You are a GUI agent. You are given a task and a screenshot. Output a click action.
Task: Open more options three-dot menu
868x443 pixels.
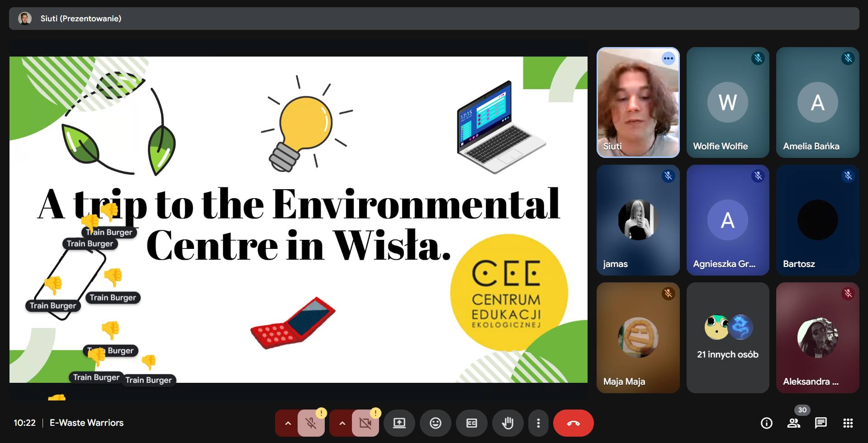[x=538, y=424]
